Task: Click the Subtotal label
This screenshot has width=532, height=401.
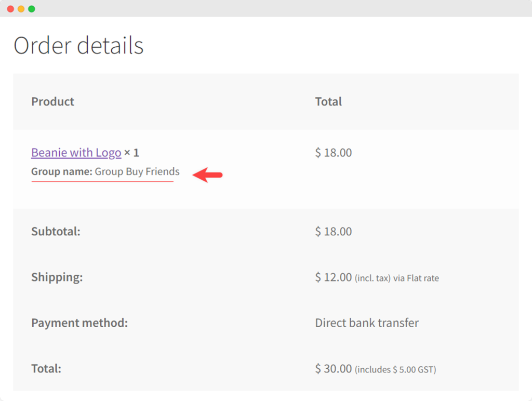Action: coord(56,232)
